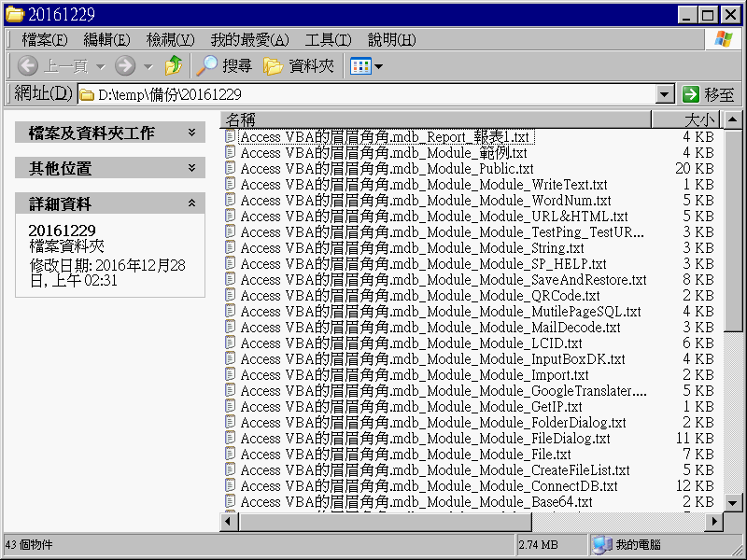Click 2.74 MB in status bar
This screenshot has width=747, height=560.
tap(539, 545)
